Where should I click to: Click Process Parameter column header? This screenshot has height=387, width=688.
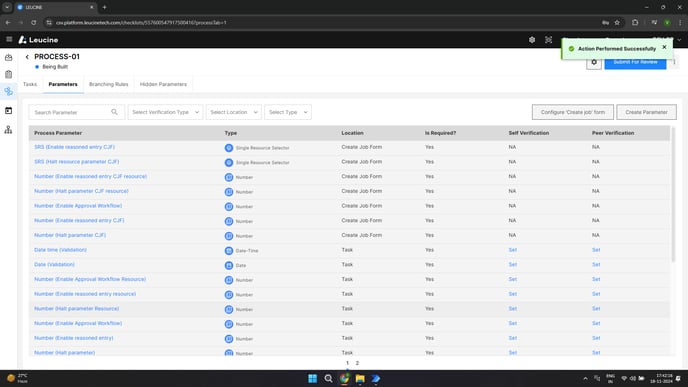point(58,133)
